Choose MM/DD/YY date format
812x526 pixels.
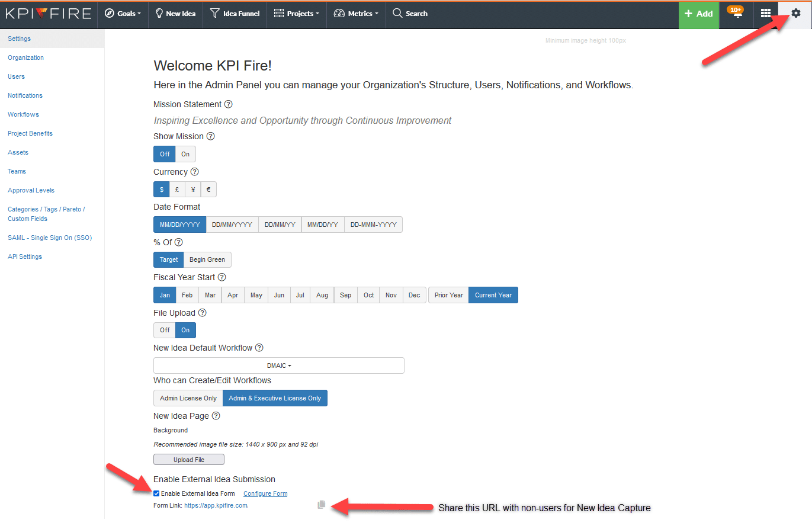323,224
